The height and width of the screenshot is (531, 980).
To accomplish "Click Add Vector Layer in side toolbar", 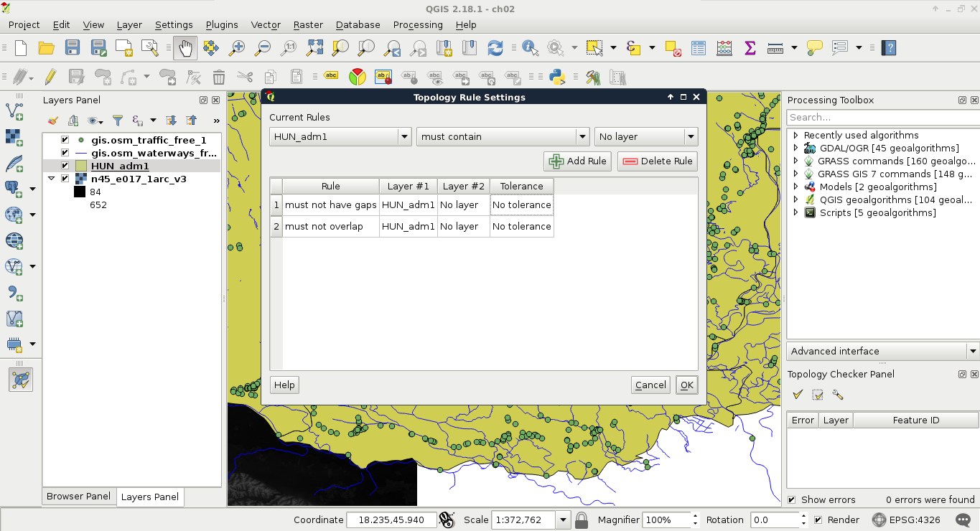I will click(x=14, y=111).
